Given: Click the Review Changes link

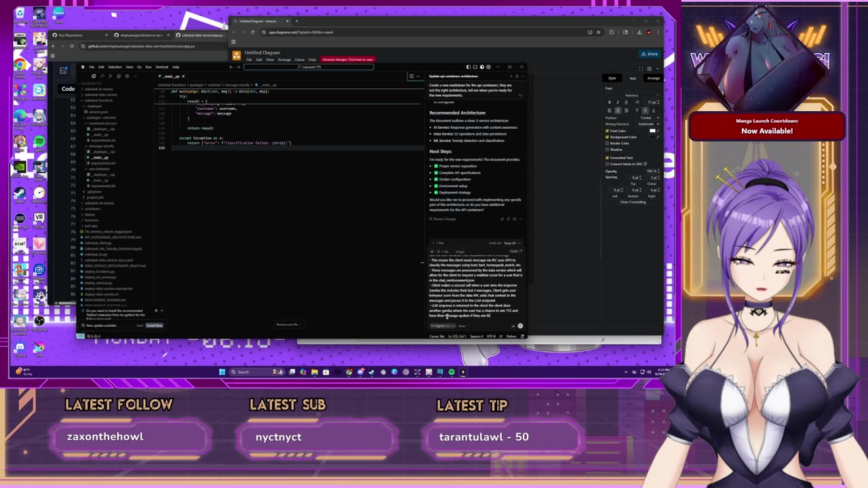Looking at the screenshot, I should point(443,219).
